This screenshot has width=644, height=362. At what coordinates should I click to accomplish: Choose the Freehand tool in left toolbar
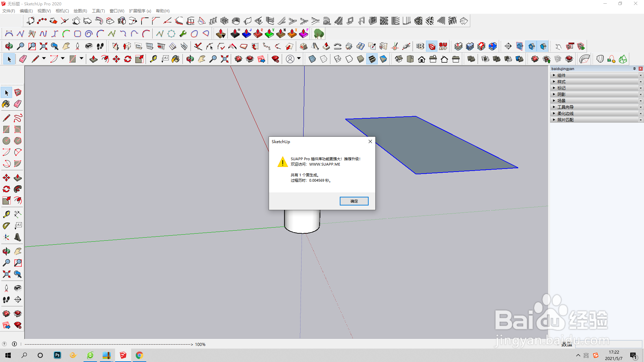click(x=18, y=118)
